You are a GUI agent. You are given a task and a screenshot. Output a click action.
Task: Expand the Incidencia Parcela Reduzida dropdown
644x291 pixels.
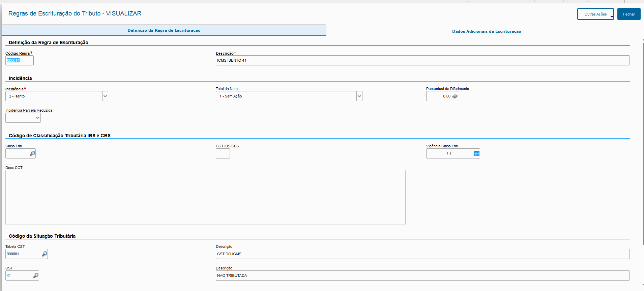(x=38, y=118)
